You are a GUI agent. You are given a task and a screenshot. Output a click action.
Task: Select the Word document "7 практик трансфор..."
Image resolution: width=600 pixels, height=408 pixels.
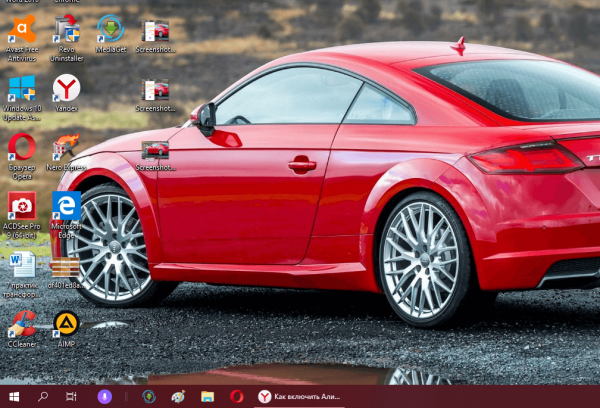(x=22, y=275)
